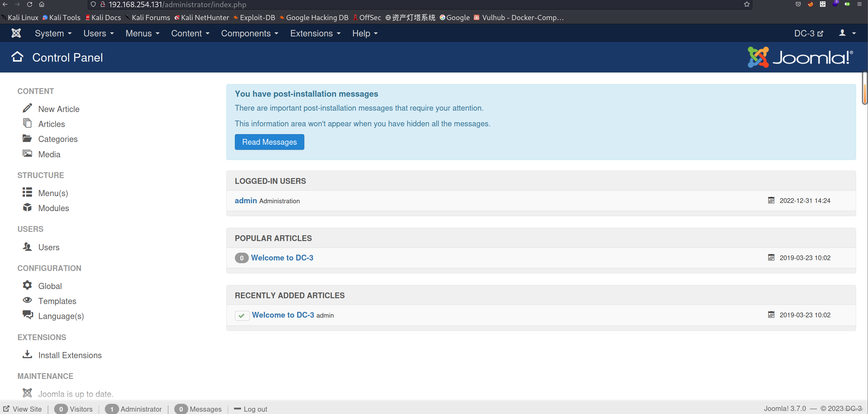Open Welcome to DC-3 under Popular Articles
868x414 pixels.
pos(282,258)
